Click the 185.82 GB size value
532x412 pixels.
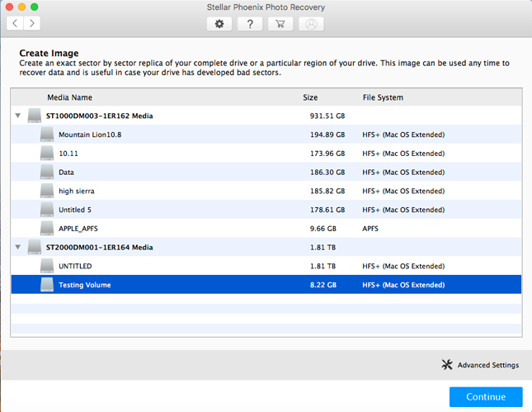click(327, 191)
